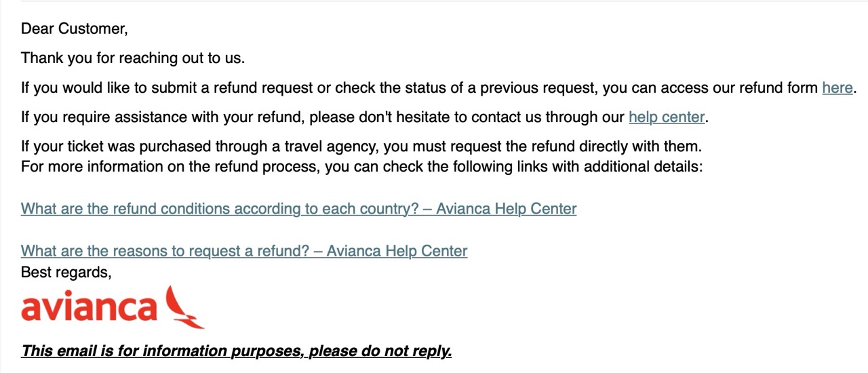Click "If you require assistance with your refund"

163,117
